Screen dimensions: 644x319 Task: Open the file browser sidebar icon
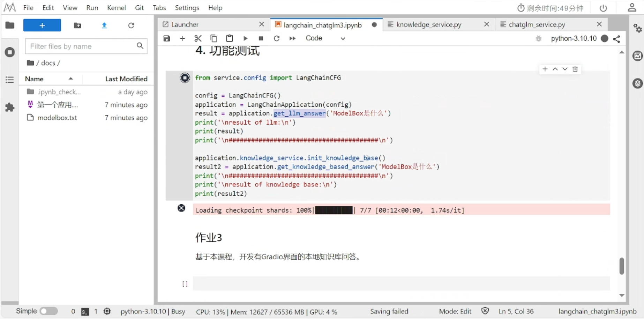[10, 25]
